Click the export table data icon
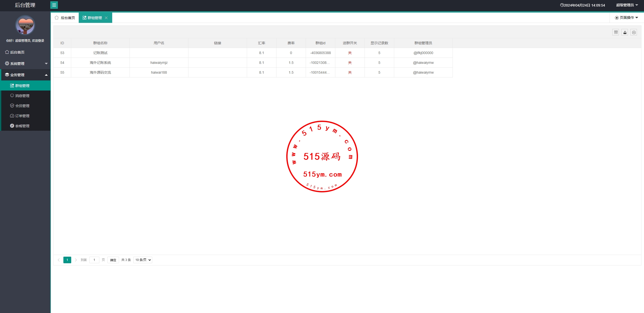644x313 pixels. (625, 32)
